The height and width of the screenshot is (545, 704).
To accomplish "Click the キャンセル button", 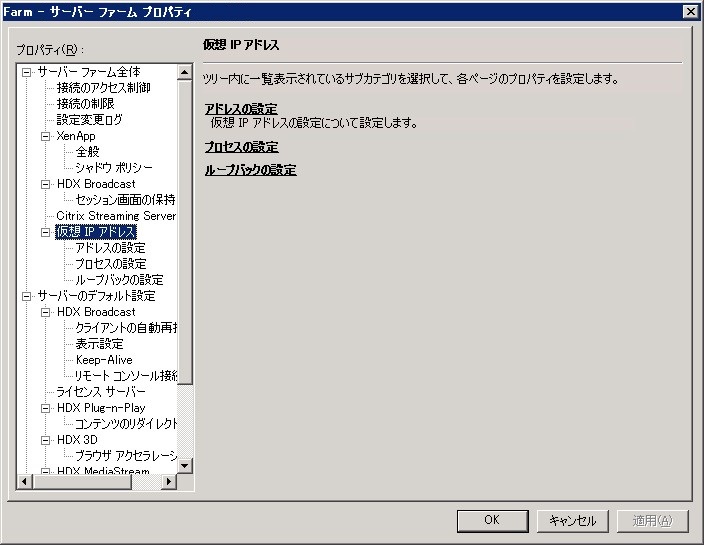I will (x=572, y=520).
